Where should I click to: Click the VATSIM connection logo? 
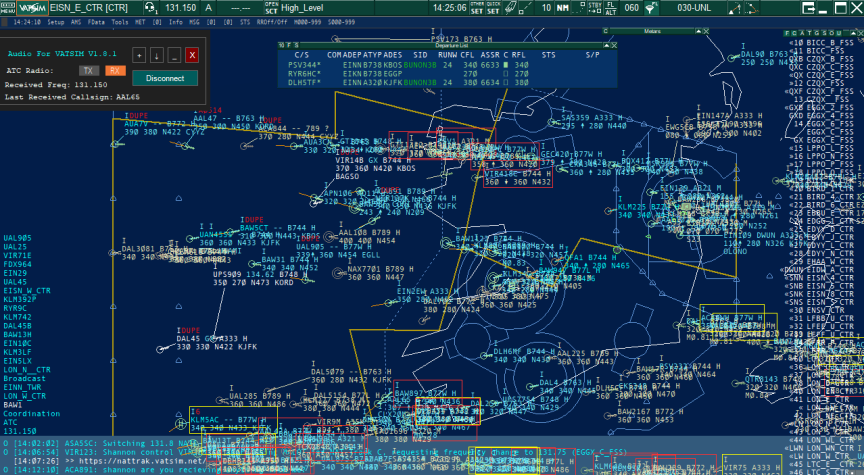click(33, 8)
